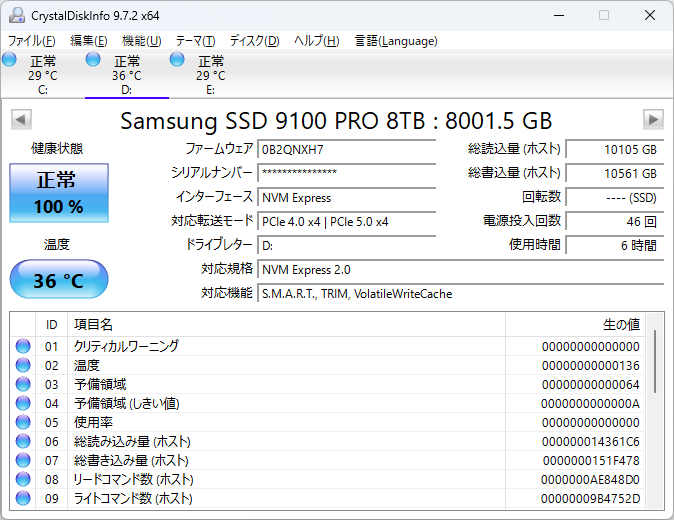Click status orb of attribute 04 row
This screenshot has height=520, width=674.
[x=23, y=403]
